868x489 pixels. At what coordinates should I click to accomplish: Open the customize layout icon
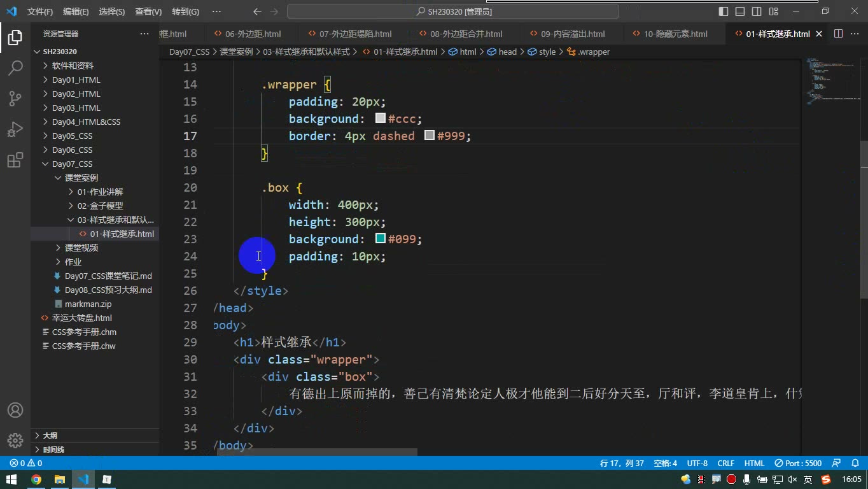(x=773, y=11)
